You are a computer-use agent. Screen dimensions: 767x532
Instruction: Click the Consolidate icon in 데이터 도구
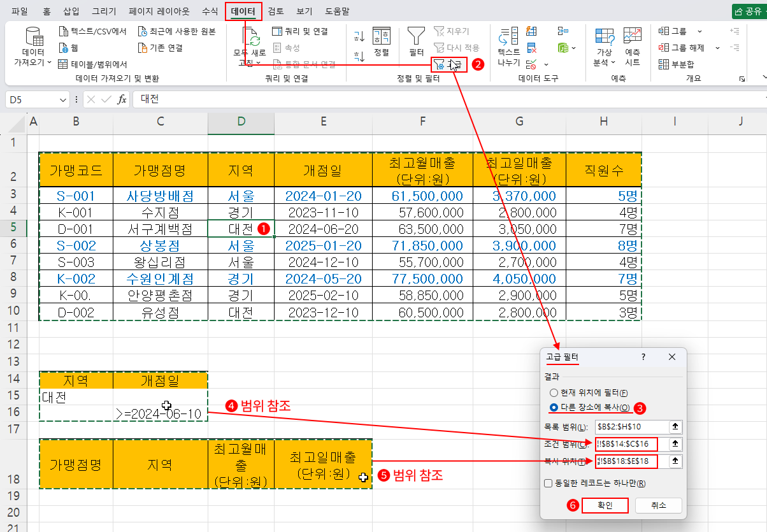563,31
